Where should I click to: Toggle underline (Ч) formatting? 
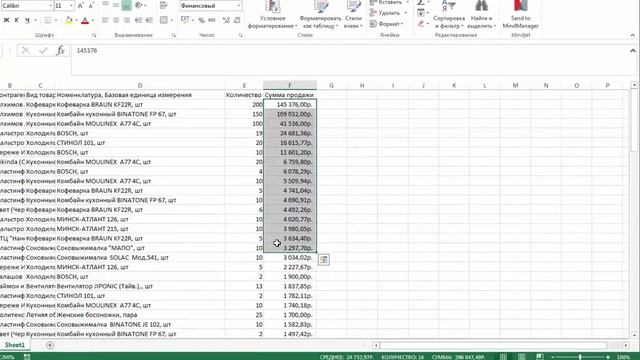click(x=27, y=20)
